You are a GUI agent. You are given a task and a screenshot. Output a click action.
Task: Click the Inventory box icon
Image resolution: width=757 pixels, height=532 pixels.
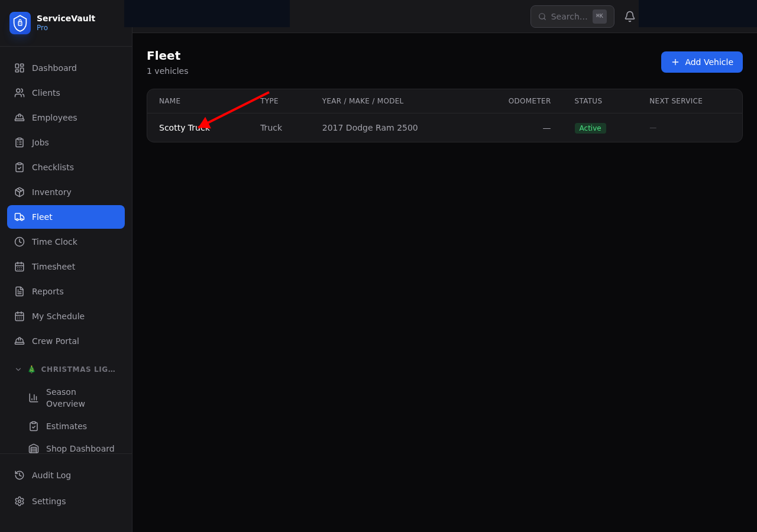tap(20, 192)
